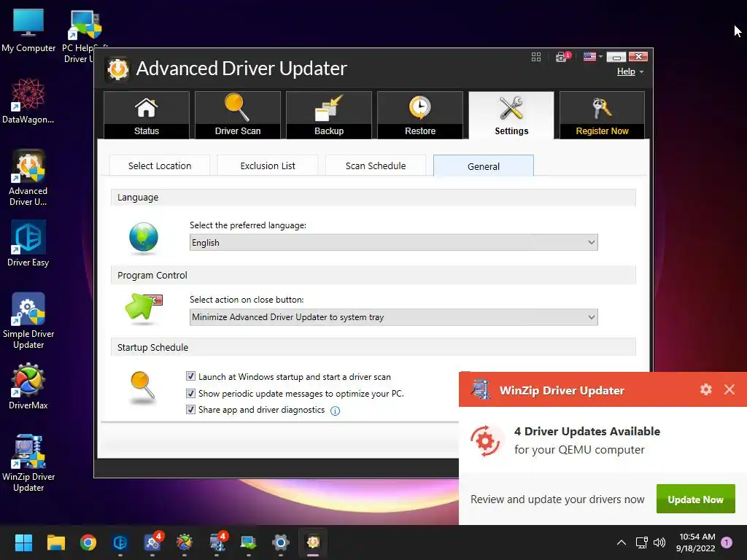Image resolution: width=747 pixels, height=560 pixels.
Task: Click the grid view icon in title bar
Action: 536,57
